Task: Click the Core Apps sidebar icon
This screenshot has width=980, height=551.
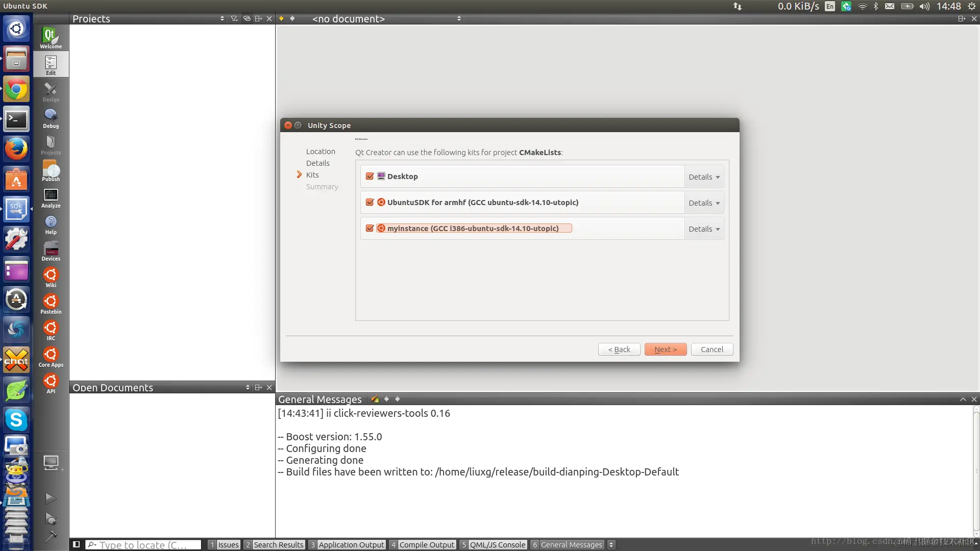Action: [x=51, y=357]
